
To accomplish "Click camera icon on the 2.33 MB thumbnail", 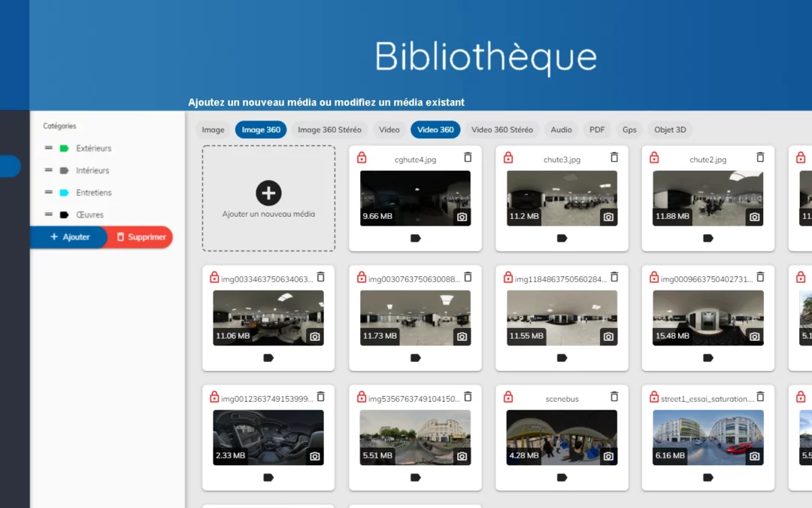I will pos(315,457).
